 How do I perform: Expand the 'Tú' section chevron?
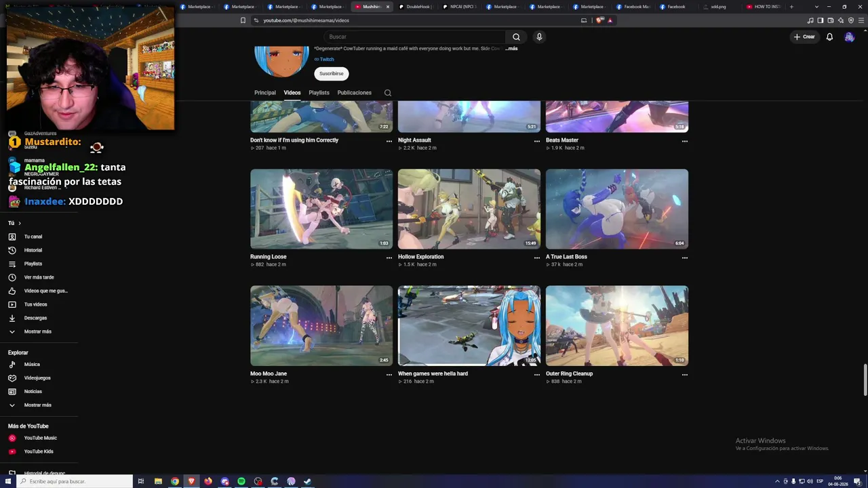(x=20, y=223)
